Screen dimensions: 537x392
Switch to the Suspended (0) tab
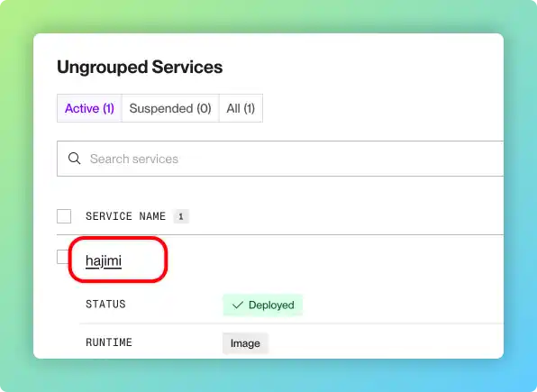[x=170, y=108]
